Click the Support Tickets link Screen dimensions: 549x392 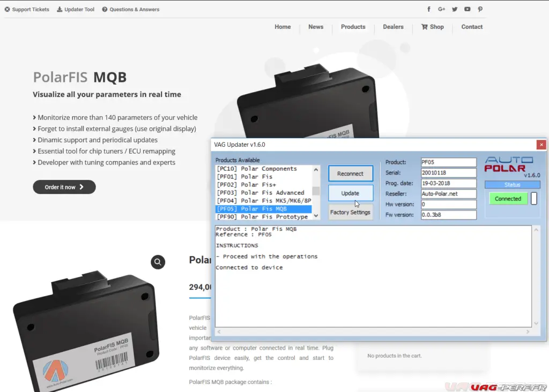[x=27, y=10]
